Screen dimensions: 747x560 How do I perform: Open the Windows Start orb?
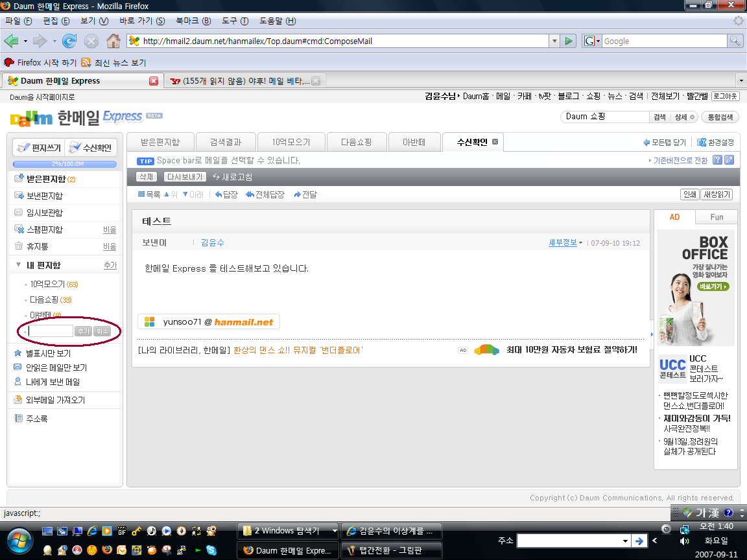click(19, 541)
